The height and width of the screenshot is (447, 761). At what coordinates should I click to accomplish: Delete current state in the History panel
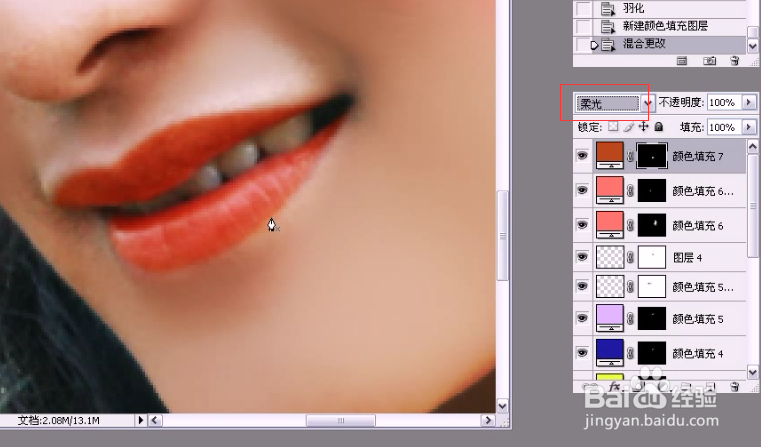tap(734, 61)
